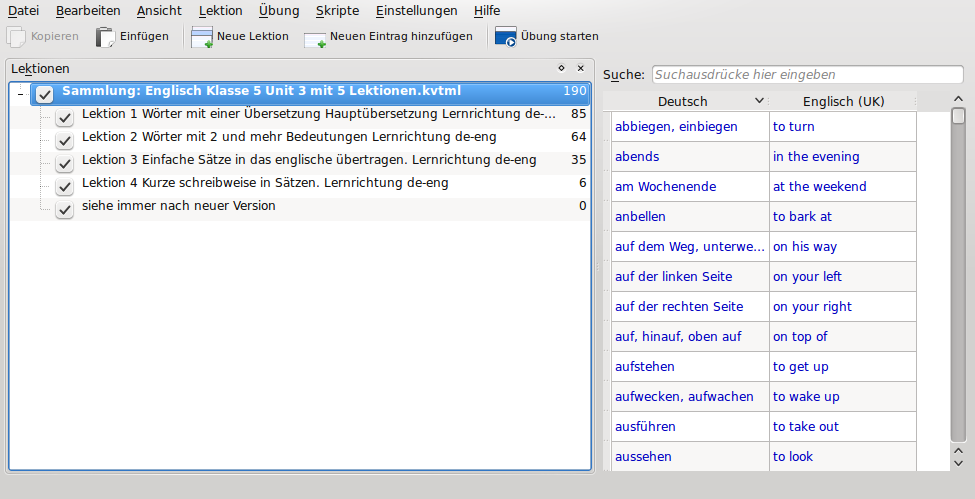
Task: Click the scrollbar up arrow at top
Action: click(958, 99)
